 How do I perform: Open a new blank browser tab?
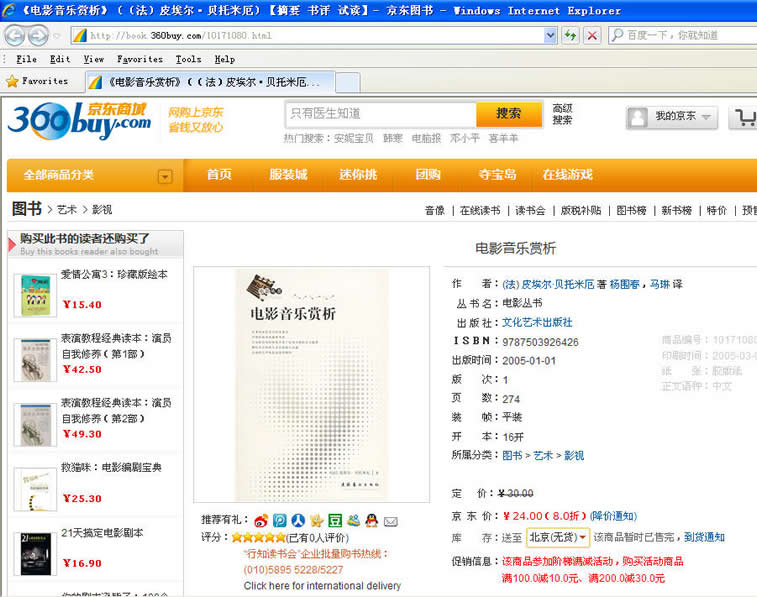tap(348, 82)
